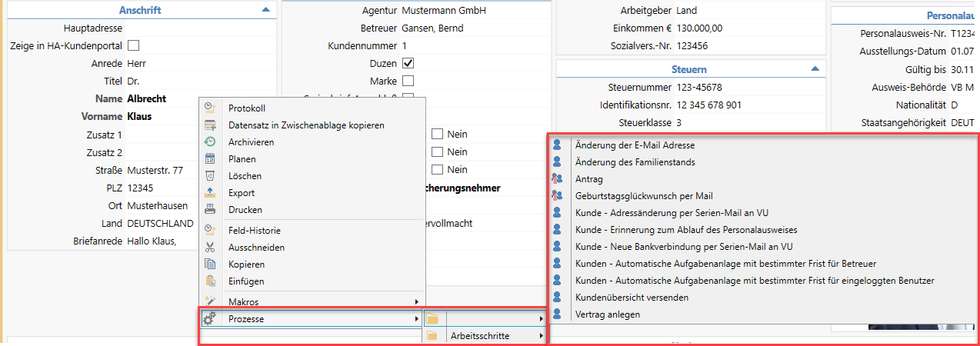Click the Steuernummer value 123-45678

click(699, 87)
